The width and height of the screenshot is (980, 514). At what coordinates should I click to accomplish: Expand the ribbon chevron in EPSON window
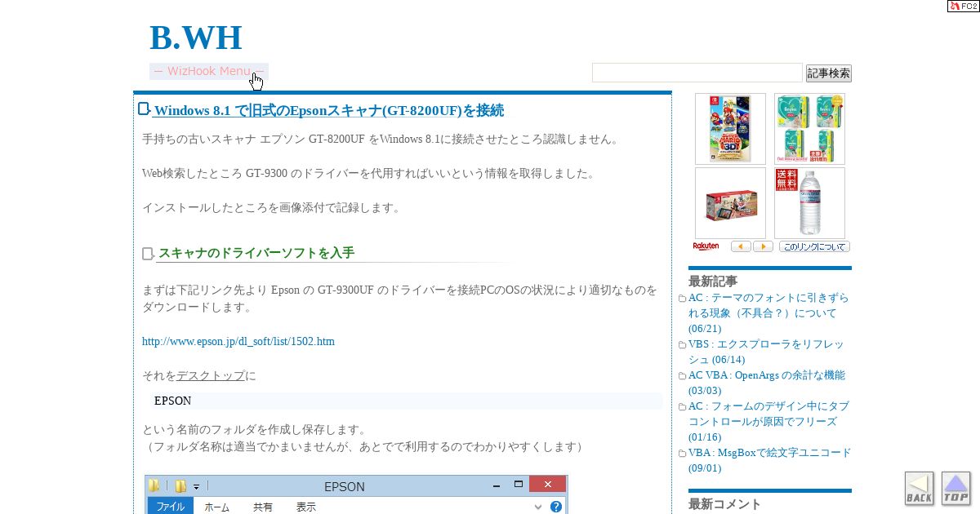pyautogui.click(x=537, y=507)
